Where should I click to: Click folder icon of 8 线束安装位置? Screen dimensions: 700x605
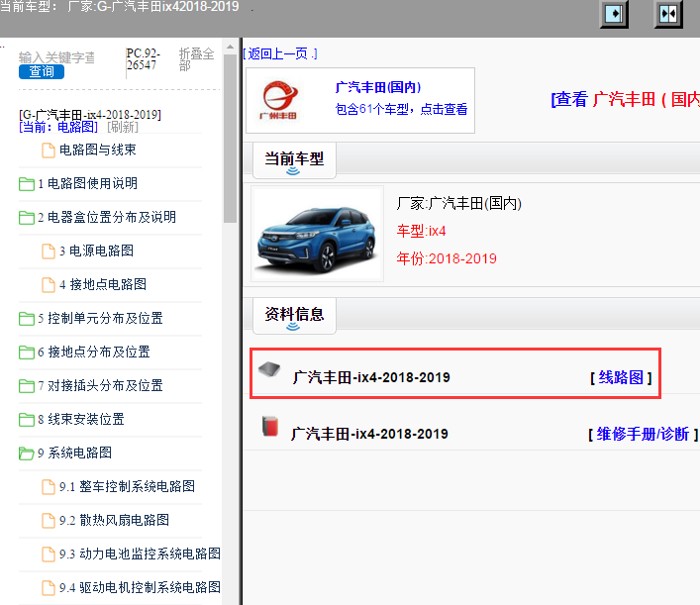point(27,420)
